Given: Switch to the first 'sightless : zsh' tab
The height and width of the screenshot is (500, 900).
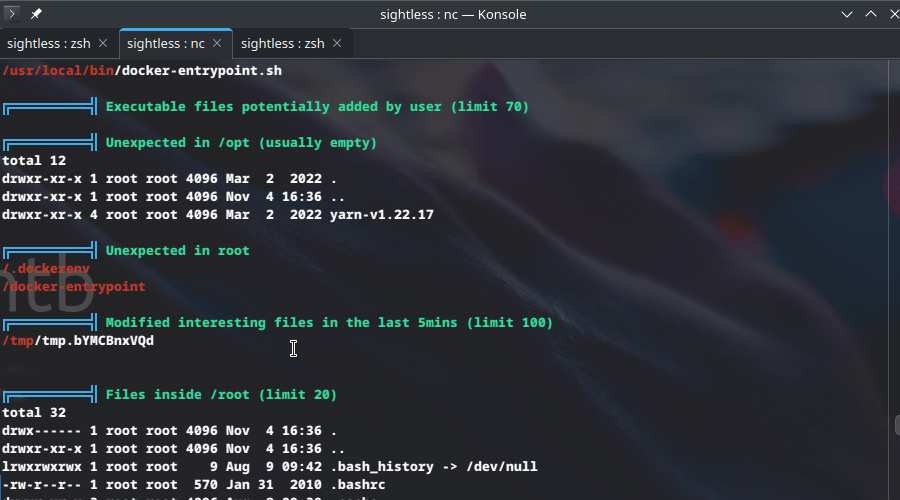Looking at the screenshot, I should [x=49, y=44].
